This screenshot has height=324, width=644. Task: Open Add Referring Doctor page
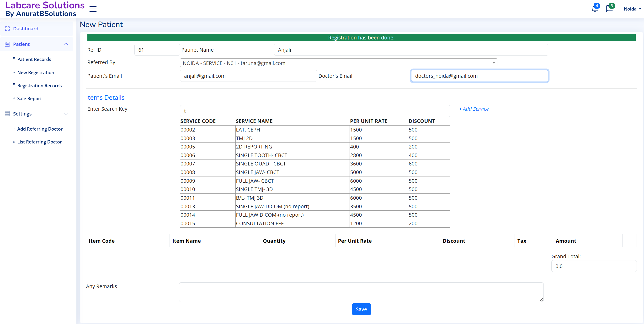40,129
